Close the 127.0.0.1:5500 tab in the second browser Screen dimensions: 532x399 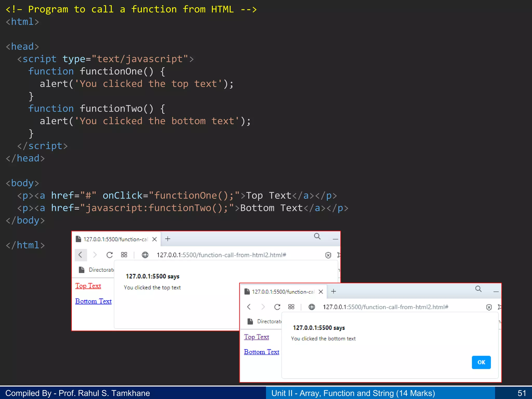pyautogui.click(x=321, y=292)
